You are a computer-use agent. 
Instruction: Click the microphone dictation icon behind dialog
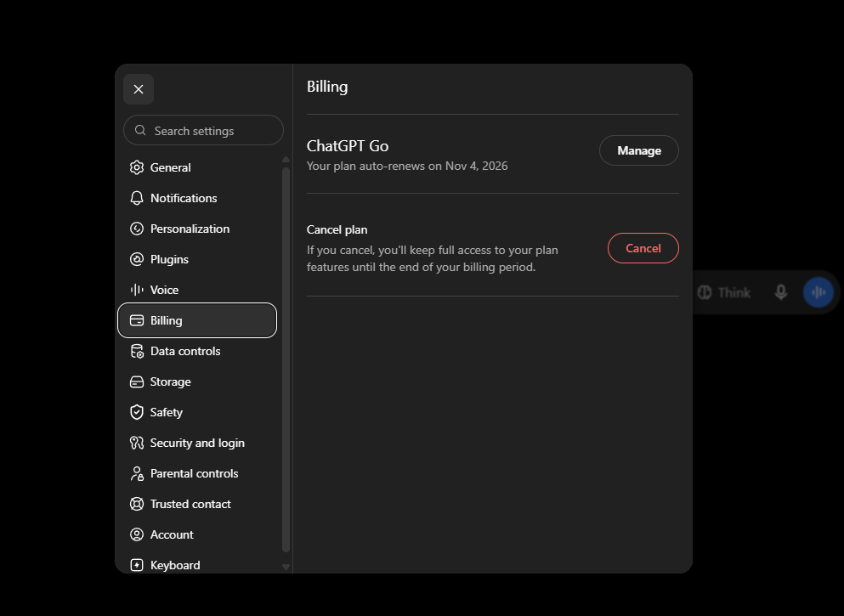(x=780, y=292)
